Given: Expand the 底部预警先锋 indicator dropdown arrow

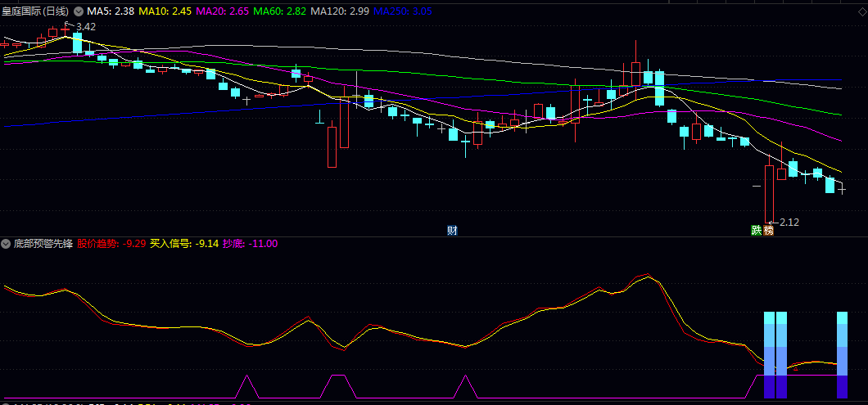Looking at the screenshot, I should [x=6, y=244].
